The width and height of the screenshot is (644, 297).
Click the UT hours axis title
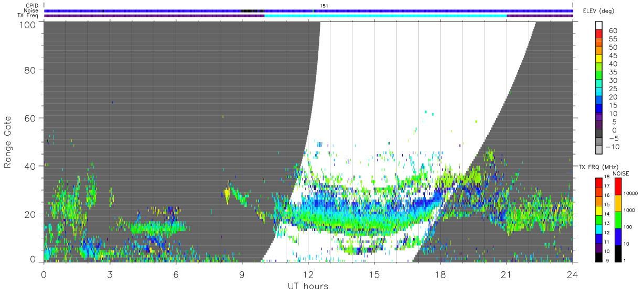[308, 286]
